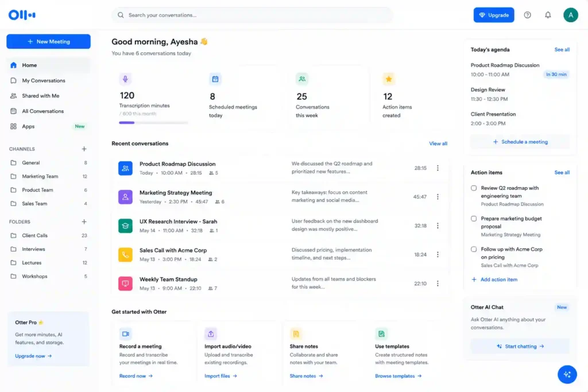This screenshot has height=392, width=588.
Task: Open Client Presentation agenda item
Action: (x=520, y=119)
